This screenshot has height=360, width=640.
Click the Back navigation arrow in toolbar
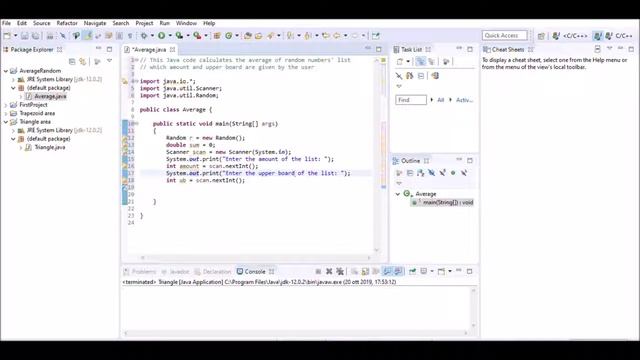coord(337,36)
